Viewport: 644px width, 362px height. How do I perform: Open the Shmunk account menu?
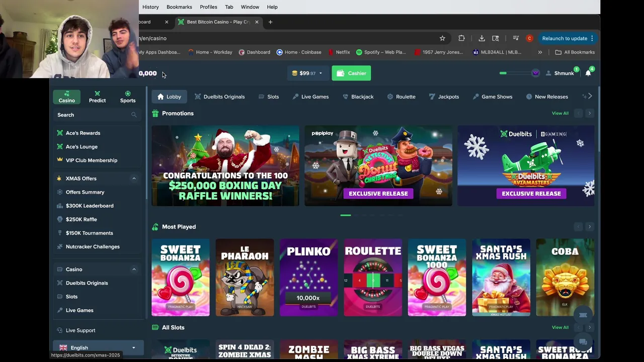(559, 73)
